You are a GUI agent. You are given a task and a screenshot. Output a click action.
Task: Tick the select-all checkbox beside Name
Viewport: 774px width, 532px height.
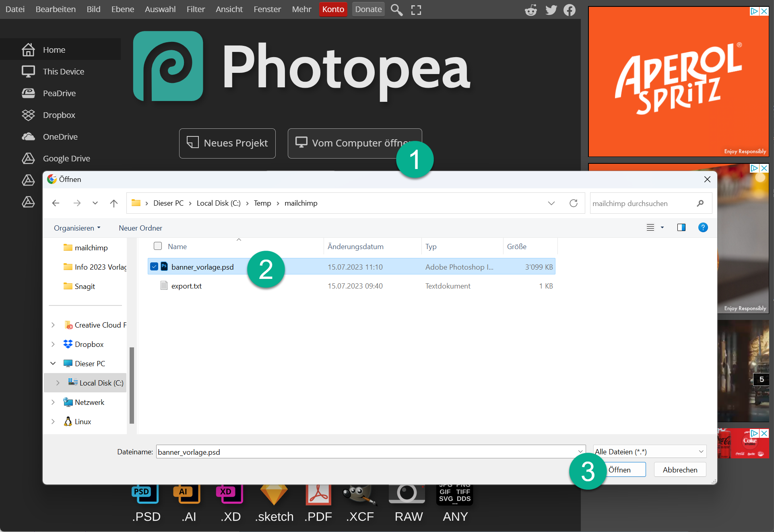click(x=158, y=246)
